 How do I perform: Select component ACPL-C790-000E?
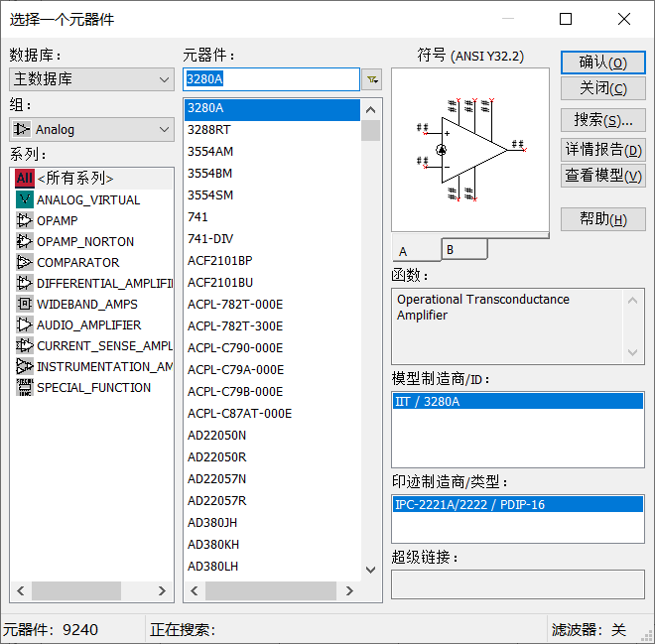click(x=272, y=348)
